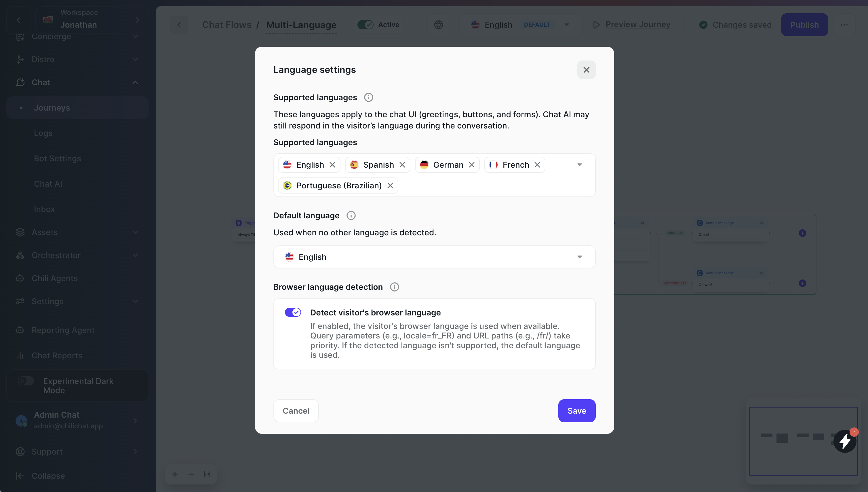Expand the supported languages dropdown arrow
The height and width of the screenshot is (492, 868).
coord(580,164)
